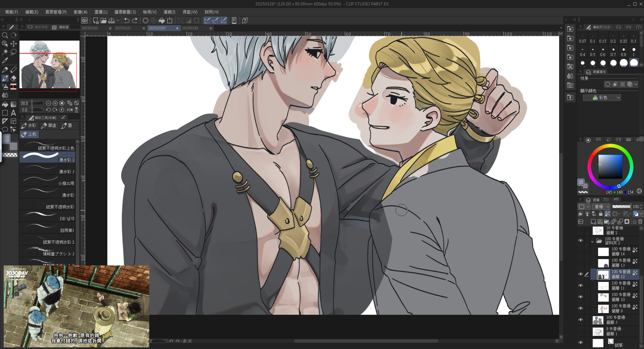Show layer 圖層 2
Image resolution: width=644 pixels, height=349 pixels.
(x=581, y=231)
